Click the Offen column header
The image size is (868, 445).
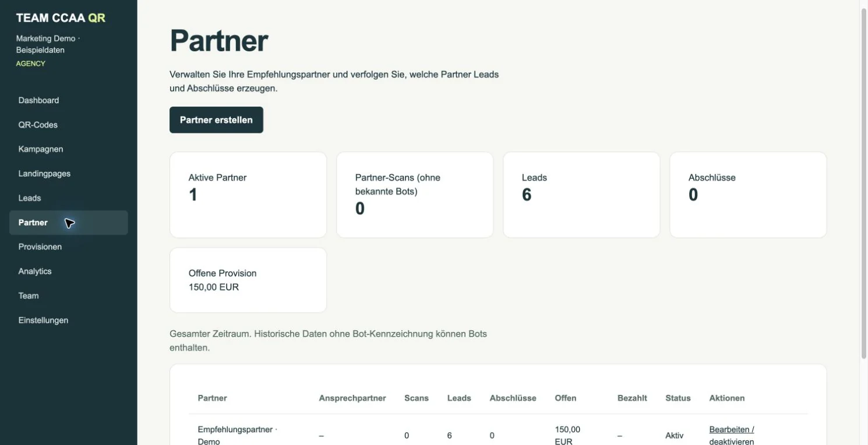566,398
